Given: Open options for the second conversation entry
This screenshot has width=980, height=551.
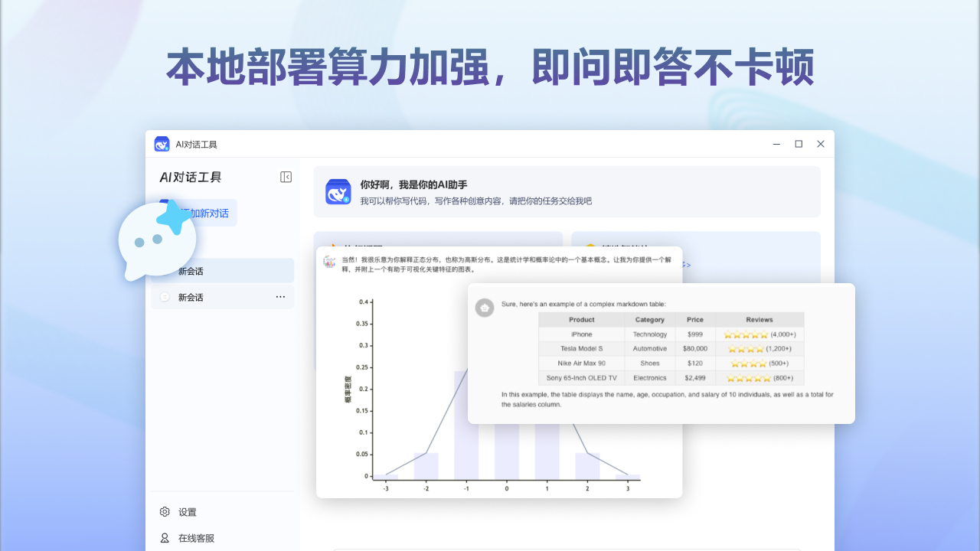Looking at the screenshot, I should coord(280,297).
